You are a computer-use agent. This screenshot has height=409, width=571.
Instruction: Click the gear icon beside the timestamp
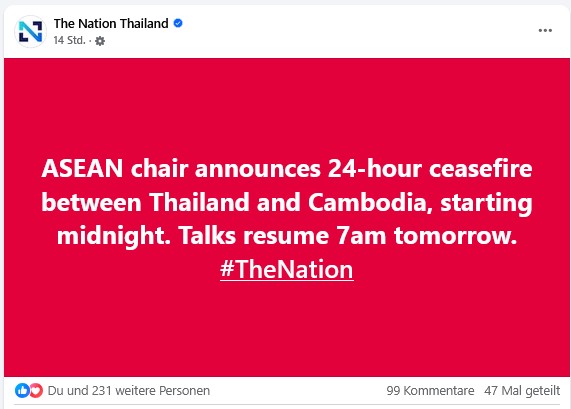coord(100,41)
